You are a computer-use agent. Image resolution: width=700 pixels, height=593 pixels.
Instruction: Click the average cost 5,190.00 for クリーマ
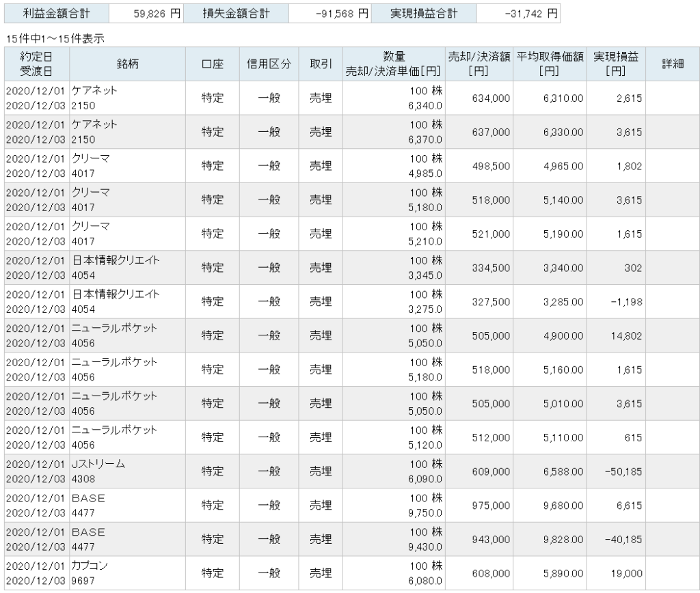563,234
